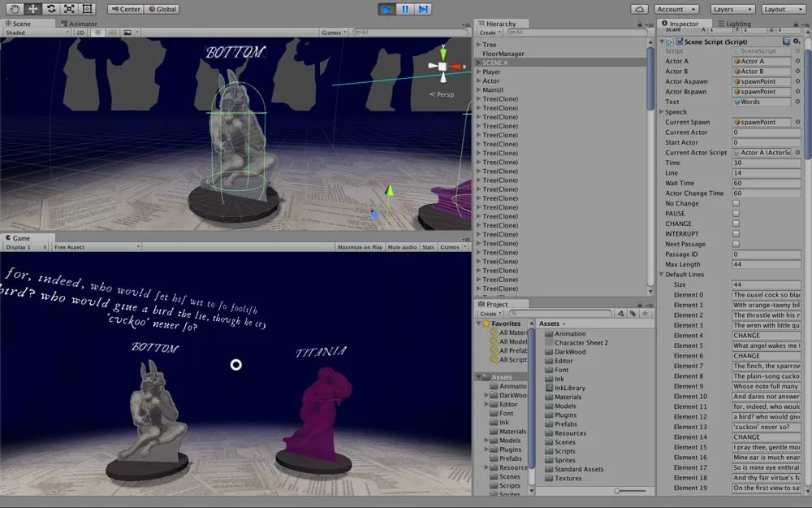
Task: Open the Cloud services icon
Action: pos(640,9)
